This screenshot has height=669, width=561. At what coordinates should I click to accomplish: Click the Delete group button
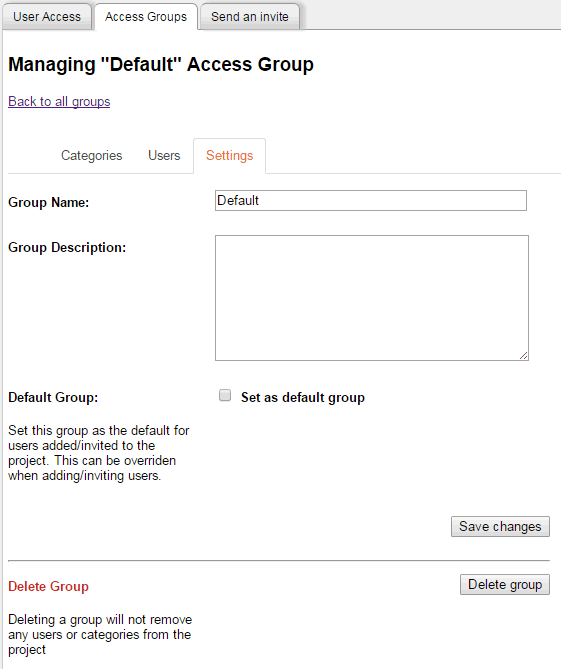[505, 584]
